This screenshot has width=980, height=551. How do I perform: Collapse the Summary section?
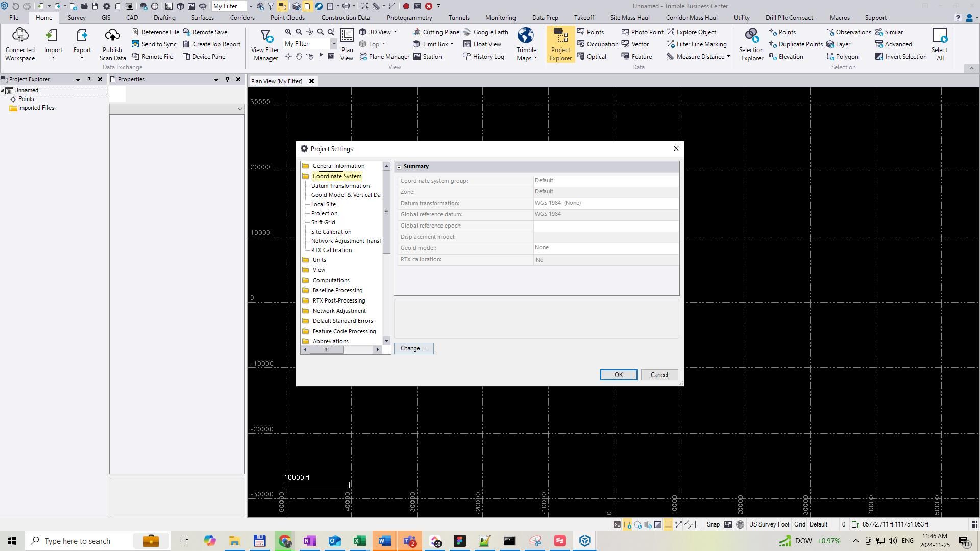[399, 167]
